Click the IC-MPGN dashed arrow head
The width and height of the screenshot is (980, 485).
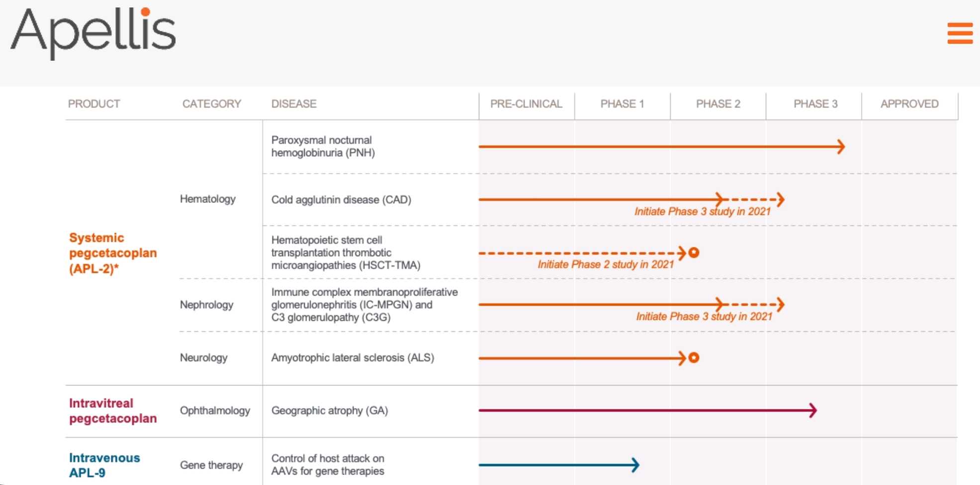[x=781, y=304]
